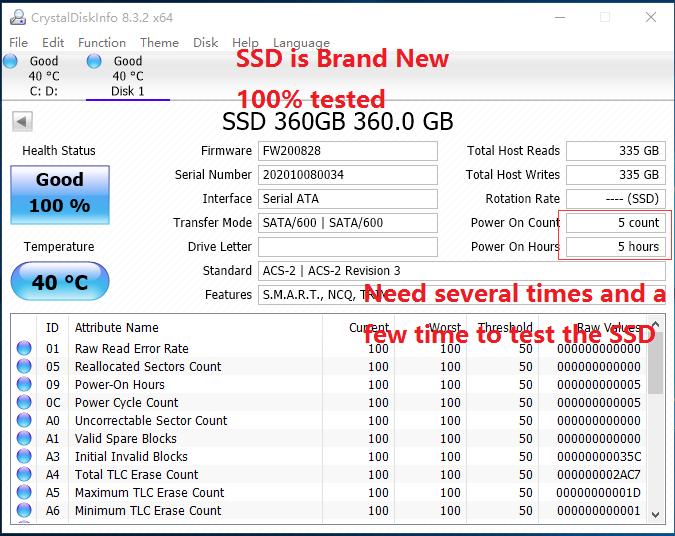Click the Rotation Rate value
Image resolution: width=675 pixels, height=536 pixels.
pyautogui.click(x=616, y=199)
